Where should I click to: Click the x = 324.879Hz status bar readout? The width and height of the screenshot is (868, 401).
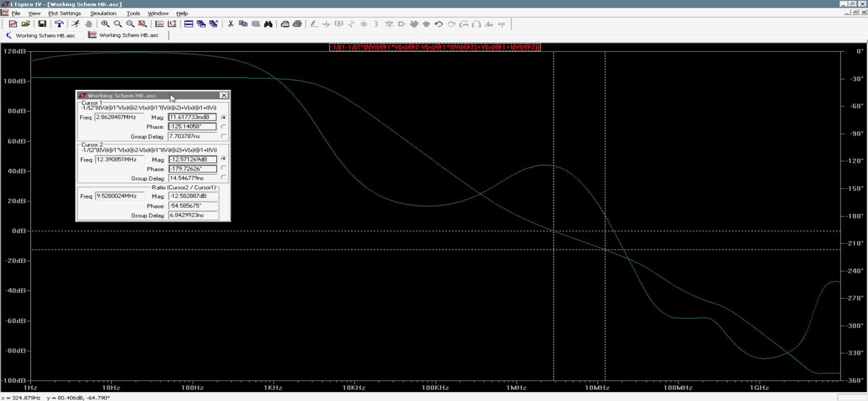(x=21, y=398)
